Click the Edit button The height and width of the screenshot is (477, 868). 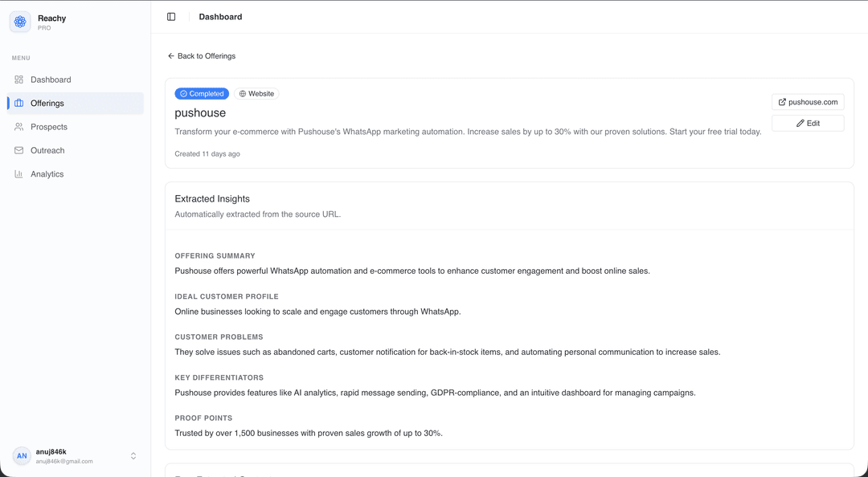coord(808,124)
